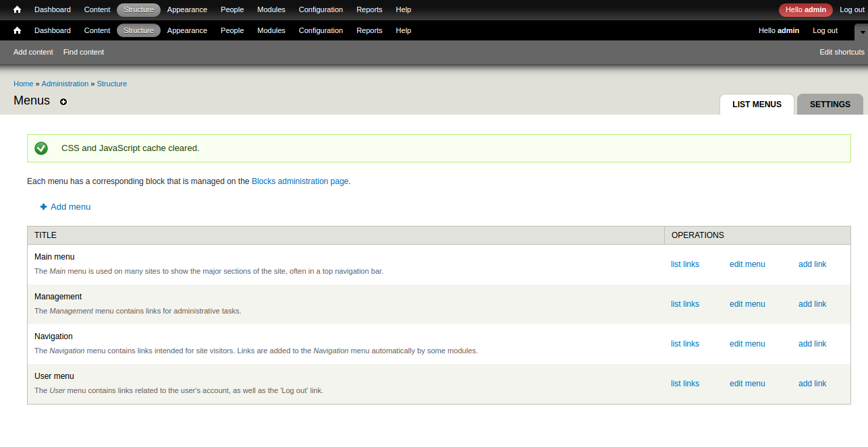The width and height of the screenshot is (868, 447).
Task: Click the home icon on the second toolbar row
Action: tap(16, 30)
